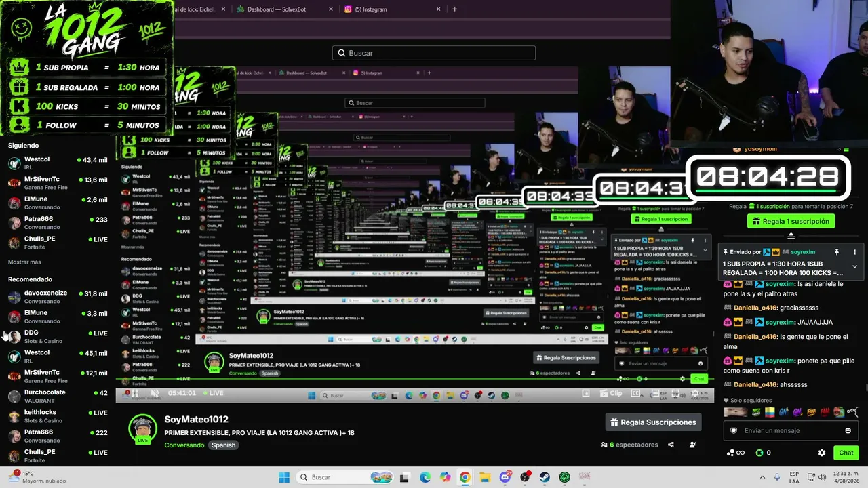The height and width of the screenshot is (488, 868).
Task: Insert the Colombian flag emote
Action: [770, 411]
